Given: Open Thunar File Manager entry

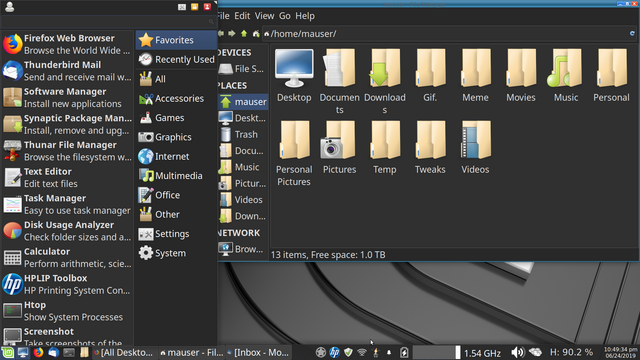Looking at the screenshot, I should click(67, 151).
